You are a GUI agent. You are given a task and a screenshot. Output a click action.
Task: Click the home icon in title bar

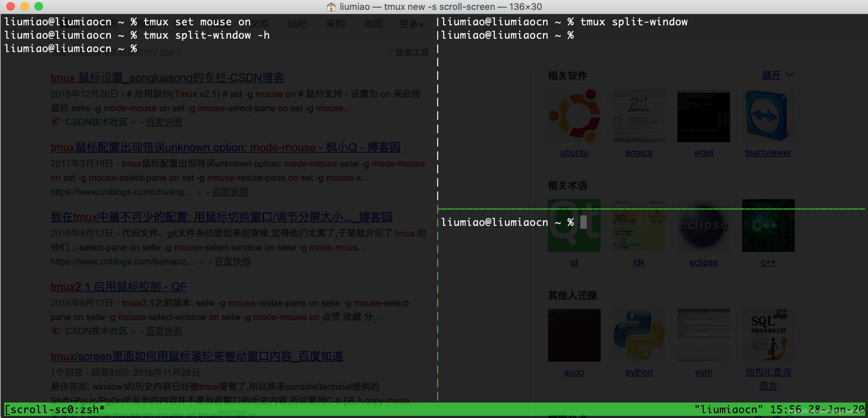[x=331, y=7]
